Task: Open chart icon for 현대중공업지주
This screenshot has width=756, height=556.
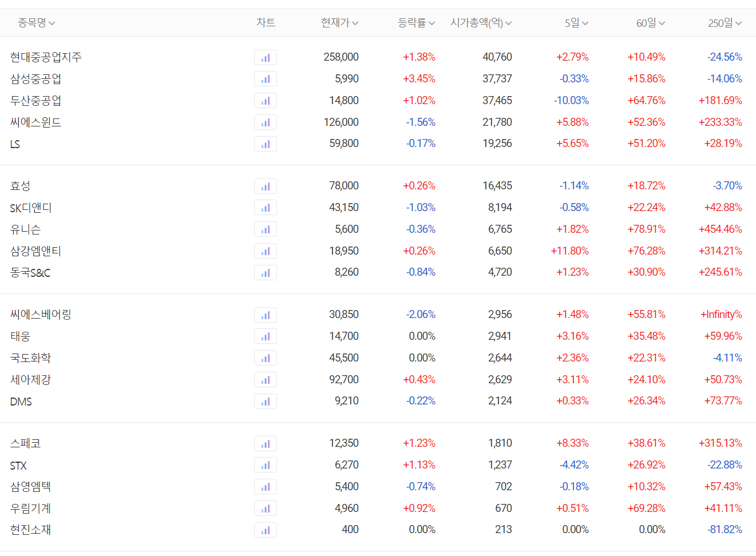Action: [266, 57]
